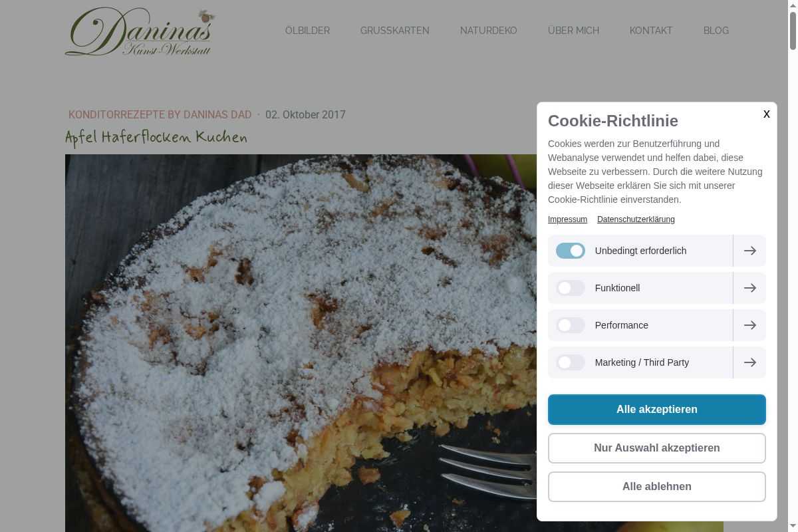Open the ÖLBILDER menu item
Screen dimensions: 798x532
pos(307,31)
